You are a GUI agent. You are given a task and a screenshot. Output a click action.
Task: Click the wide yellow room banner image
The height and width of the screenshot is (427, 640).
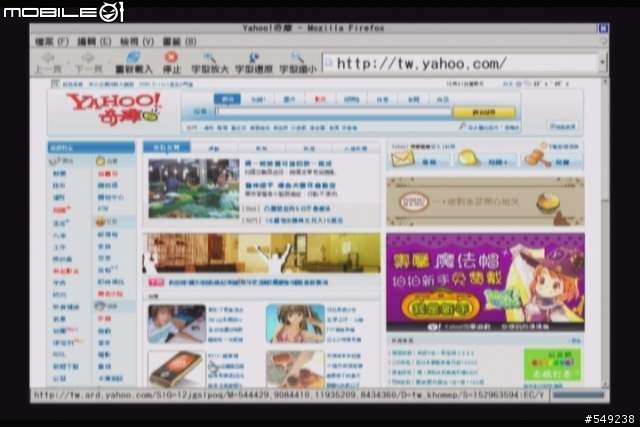pos(261,253)
